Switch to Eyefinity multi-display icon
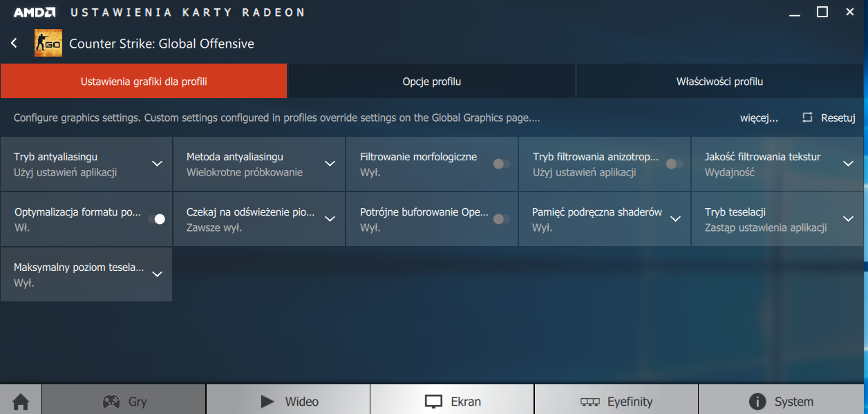This screenshot has height=414, width=868. 591,401
